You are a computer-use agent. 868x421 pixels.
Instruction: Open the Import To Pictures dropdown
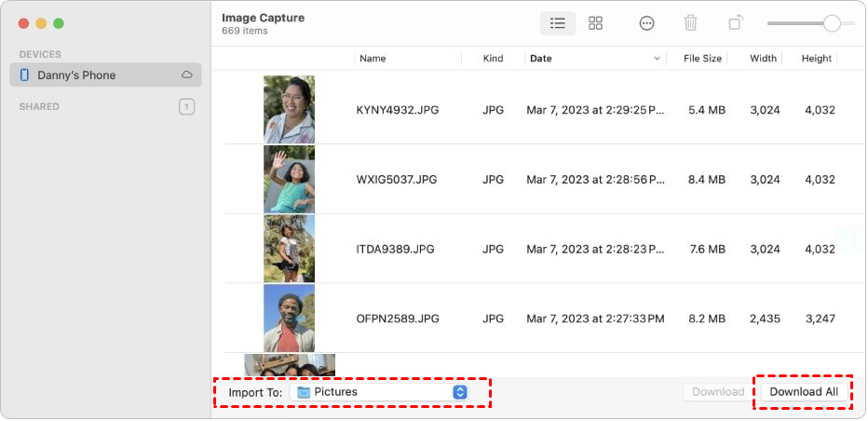pos(459,392)
